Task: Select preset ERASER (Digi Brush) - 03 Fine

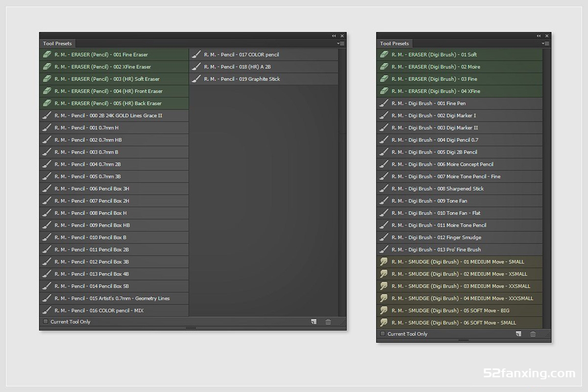Action: coord(460,79)
